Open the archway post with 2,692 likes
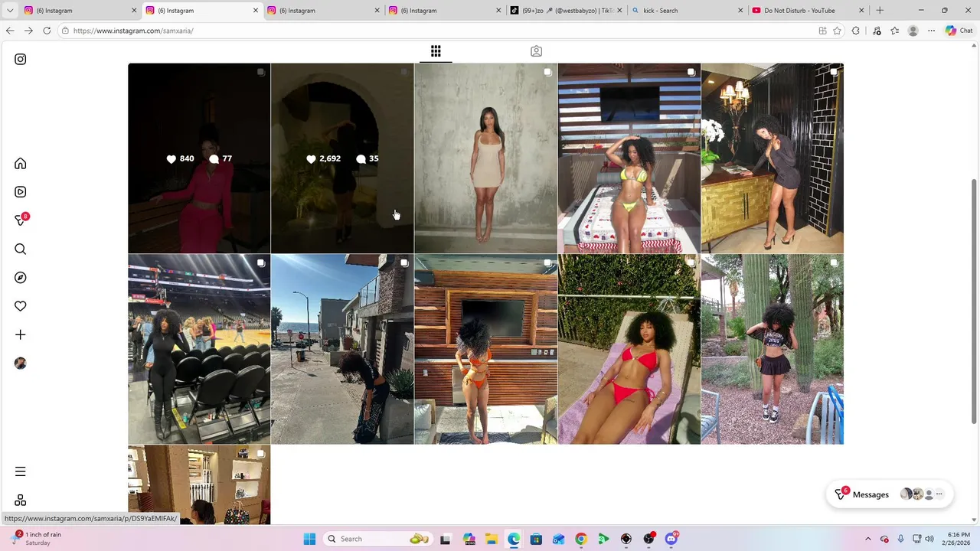980x551 pixels. tap(342, 158)
